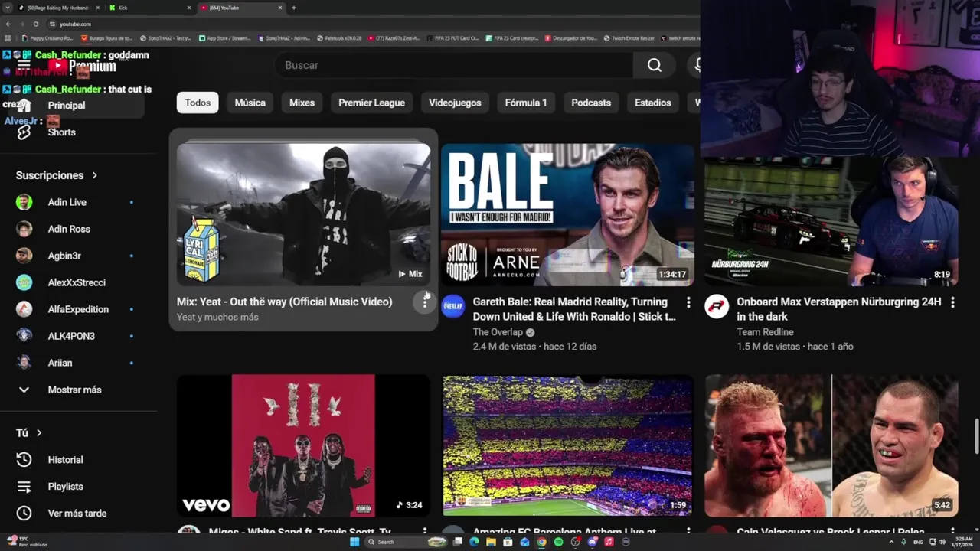
Task: Select the Todos filter chip
Action: [x=198, y=103]
